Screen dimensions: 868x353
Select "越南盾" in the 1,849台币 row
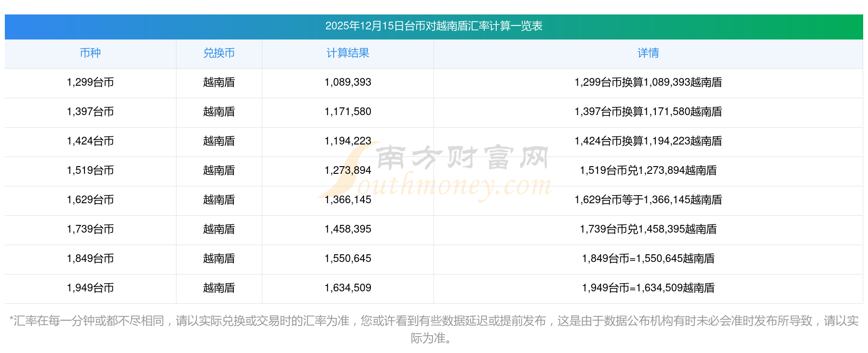coord(219,259)
